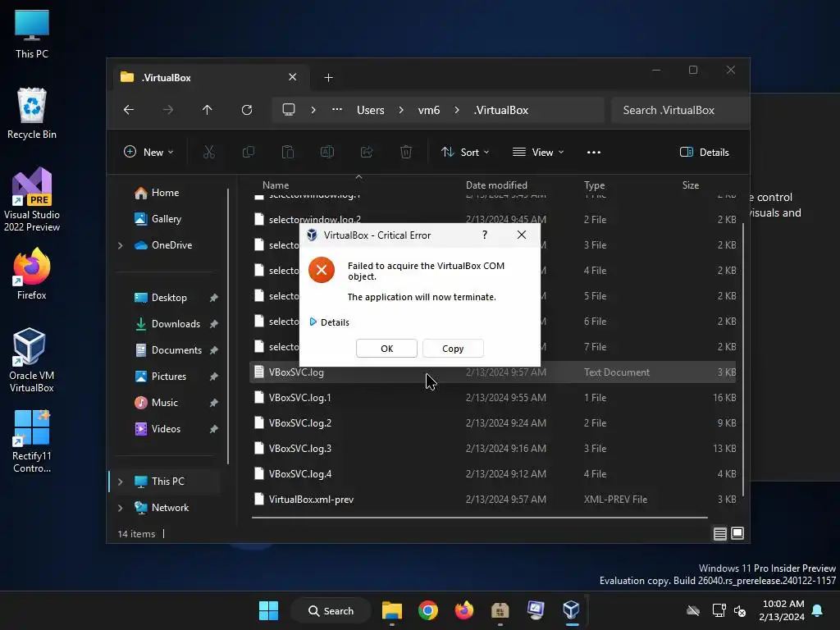Click the Paste toolbar icon
The height and width of the screenshot is (630, 840).
[x=288, y=152]
